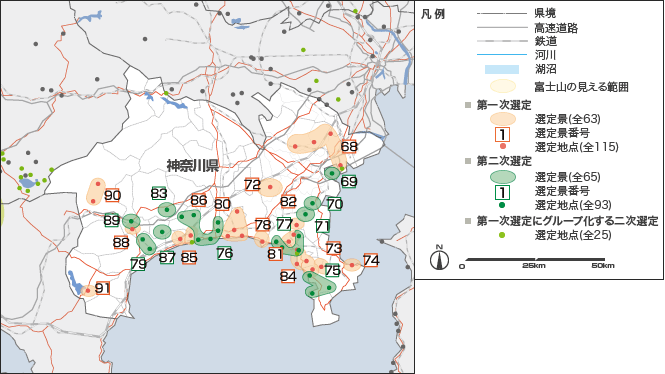Click the 第二次選定 section heading
665x374 pixels.
(504, 161)
